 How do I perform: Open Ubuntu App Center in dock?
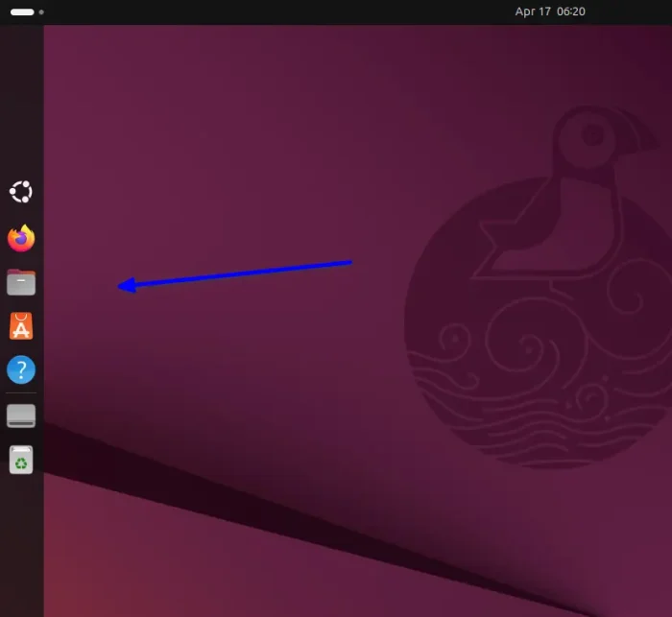pos(21,326)
